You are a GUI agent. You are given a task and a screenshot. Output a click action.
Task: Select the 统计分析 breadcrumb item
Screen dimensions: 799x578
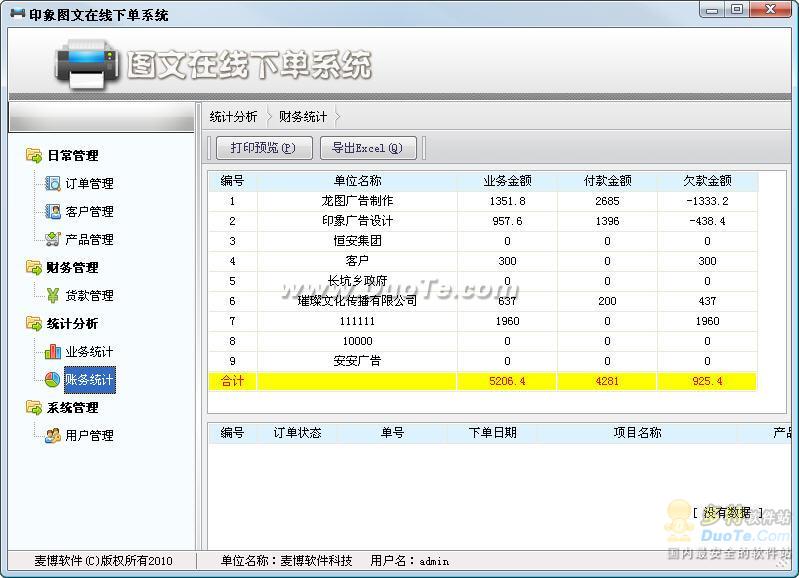(233, 117)
